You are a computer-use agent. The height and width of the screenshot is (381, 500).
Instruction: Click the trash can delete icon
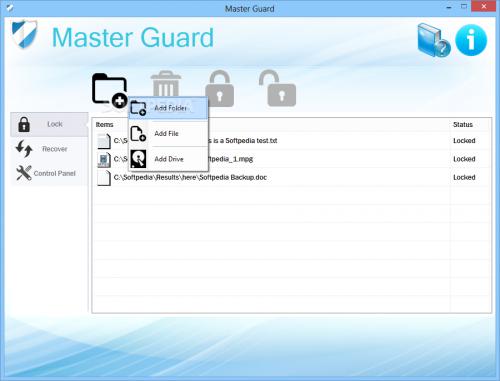(166, 84)
